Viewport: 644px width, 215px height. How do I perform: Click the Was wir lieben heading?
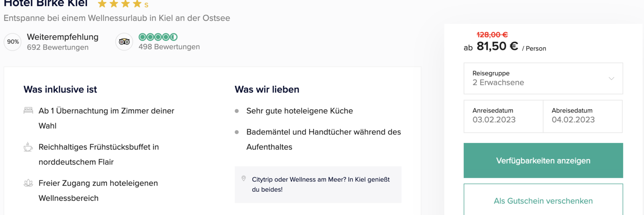pos(267,89)
